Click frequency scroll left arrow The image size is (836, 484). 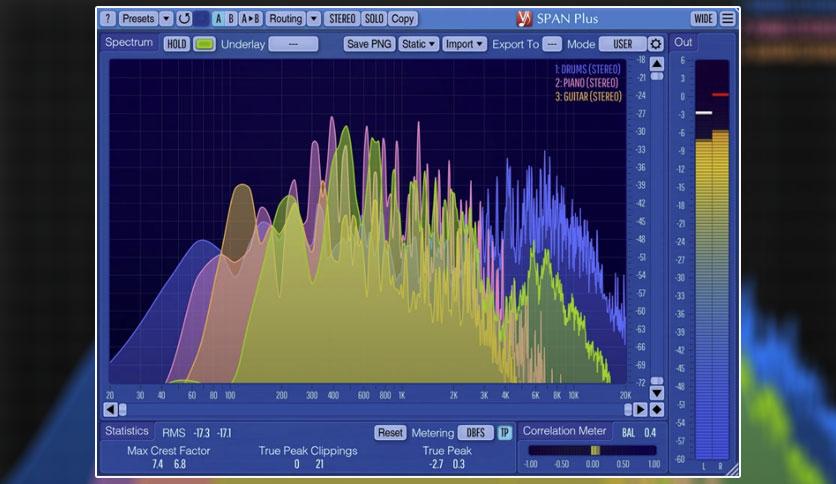tap(110, 409)
